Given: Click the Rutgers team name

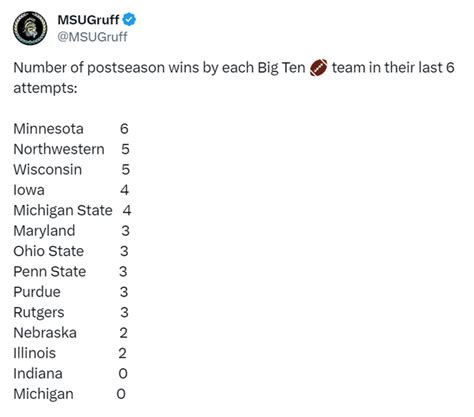Looking at the screenshot, I should tap(39, 313).
